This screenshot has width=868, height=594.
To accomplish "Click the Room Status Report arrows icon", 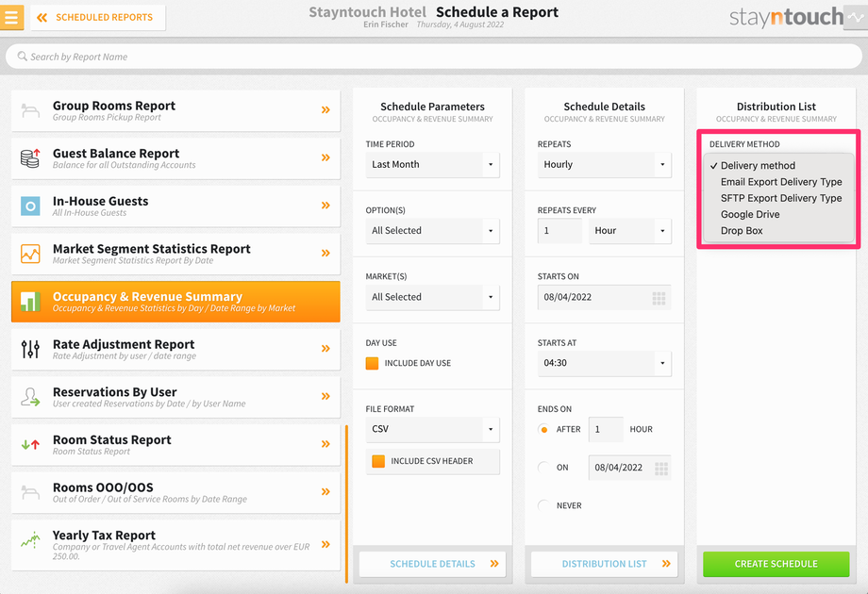I will [x=30, y=444].
